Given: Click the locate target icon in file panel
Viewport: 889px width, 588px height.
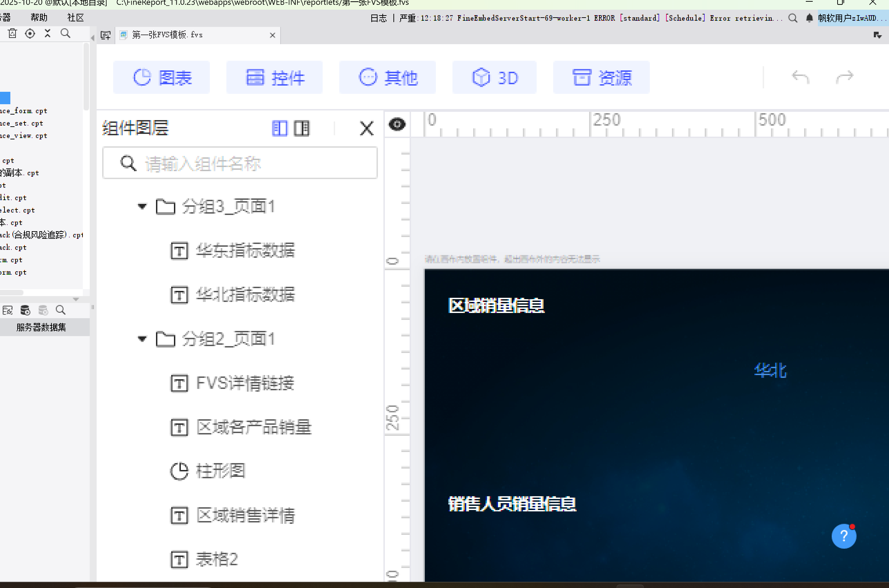Looking at the screenshot, I should 30,34.
